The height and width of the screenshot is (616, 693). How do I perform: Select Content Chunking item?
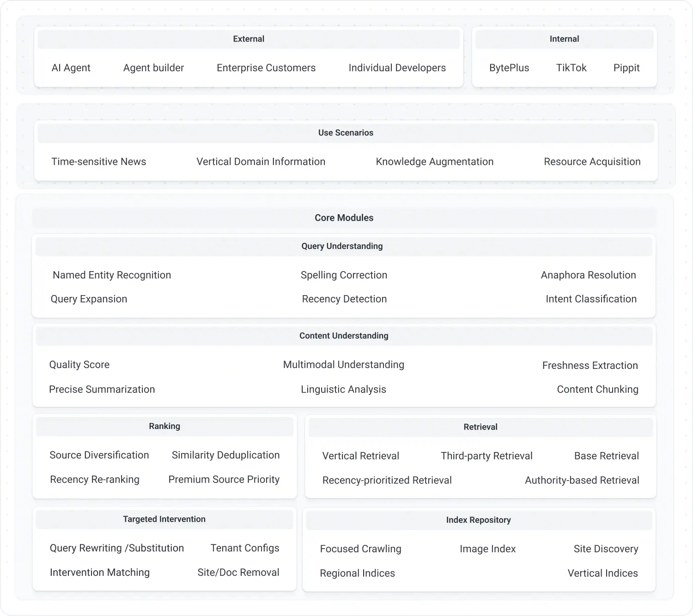pos(598,390)
